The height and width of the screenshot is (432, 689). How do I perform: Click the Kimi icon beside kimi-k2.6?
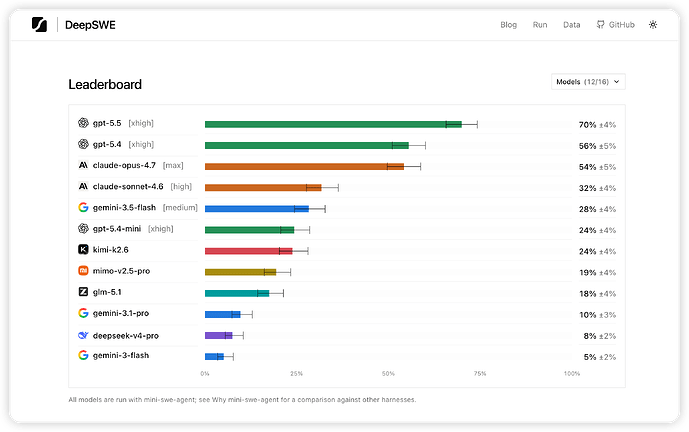(83, 250)
